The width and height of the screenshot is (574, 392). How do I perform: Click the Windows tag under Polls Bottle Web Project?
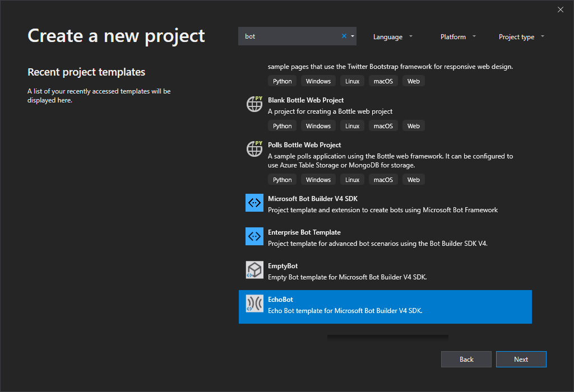318,180
